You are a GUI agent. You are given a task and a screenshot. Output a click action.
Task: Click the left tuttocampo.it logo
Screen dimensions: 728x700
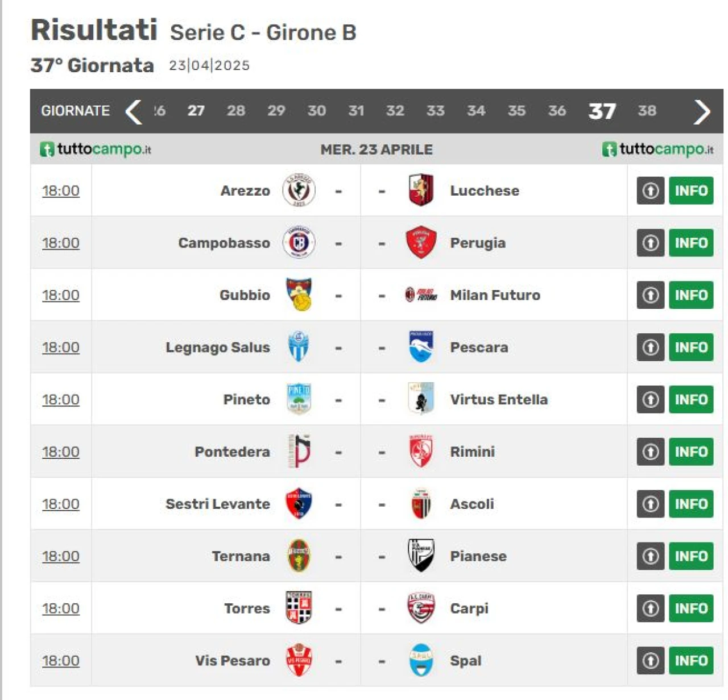(96, 150)
